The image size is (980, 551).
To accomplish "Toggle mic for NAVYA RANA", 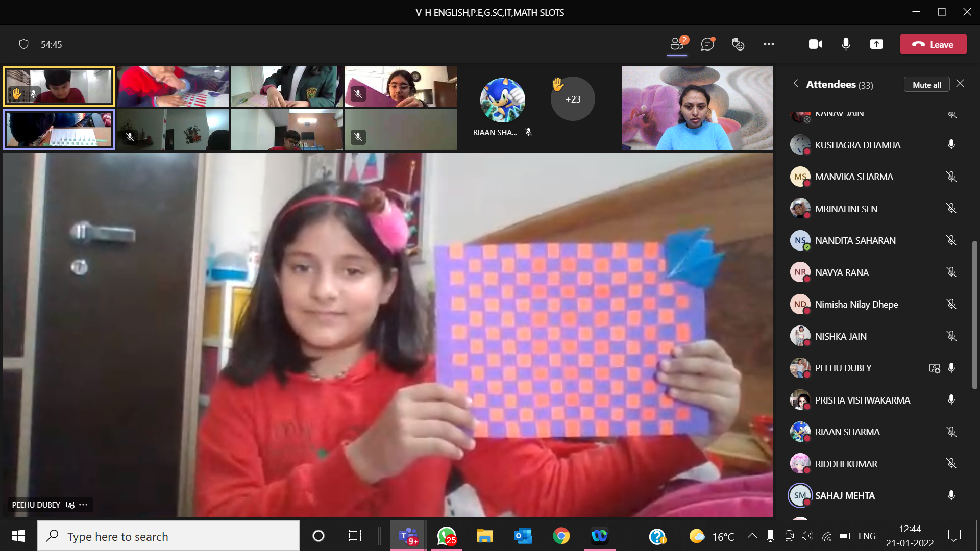I will coord(951,272).
